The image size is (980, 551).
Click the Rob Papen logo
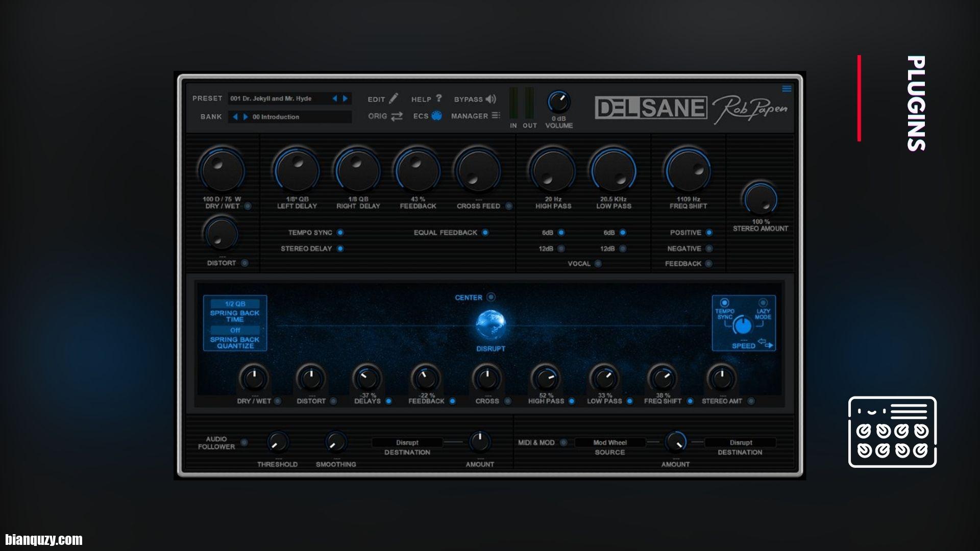point(750,109)
